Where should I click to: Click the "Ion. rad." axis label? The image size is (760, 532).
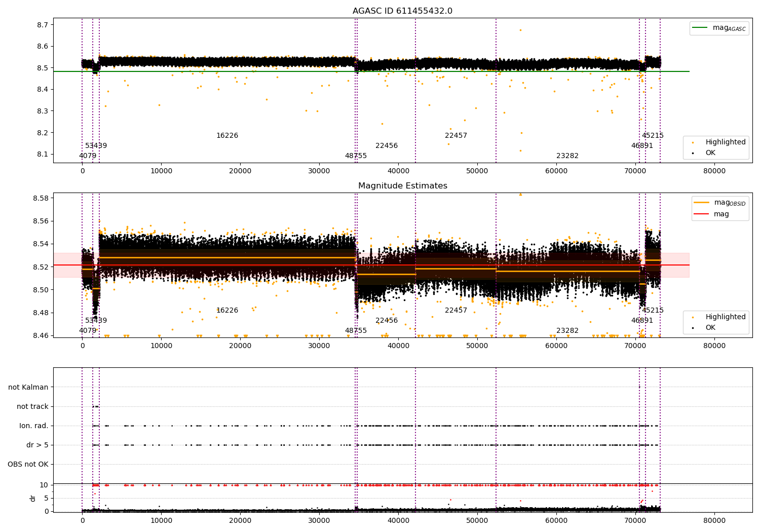click(x=34, y=426)
